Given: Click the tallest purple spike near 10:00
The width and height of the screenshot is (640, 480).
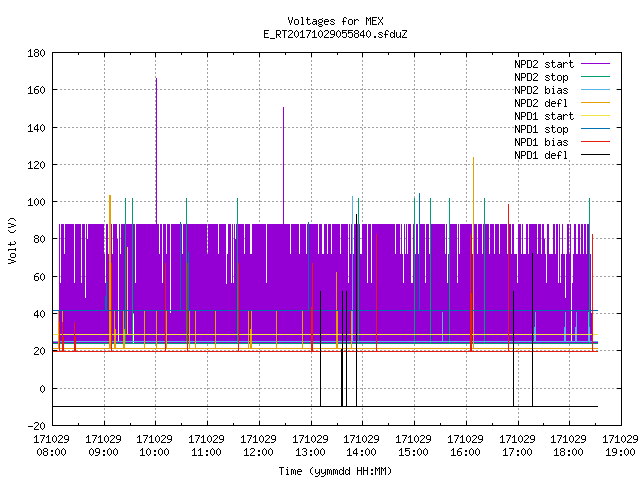Looking at the screenshot, I should pyautogui.click(x=156, y=151).
